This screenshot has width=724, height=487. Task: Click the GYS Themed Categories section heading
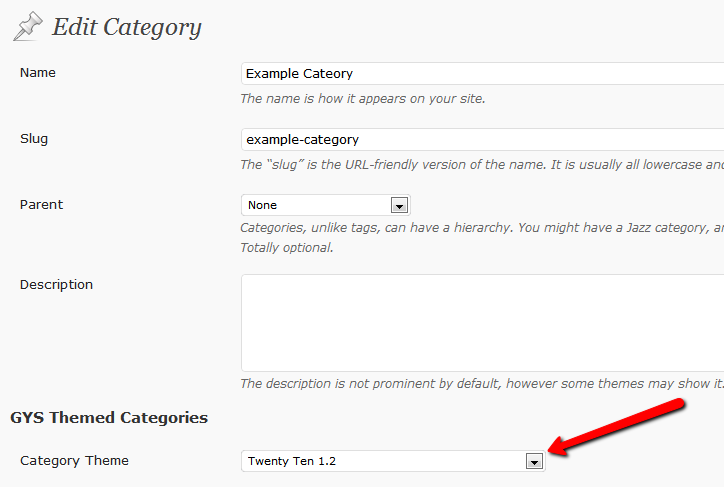tap(109, 418)
